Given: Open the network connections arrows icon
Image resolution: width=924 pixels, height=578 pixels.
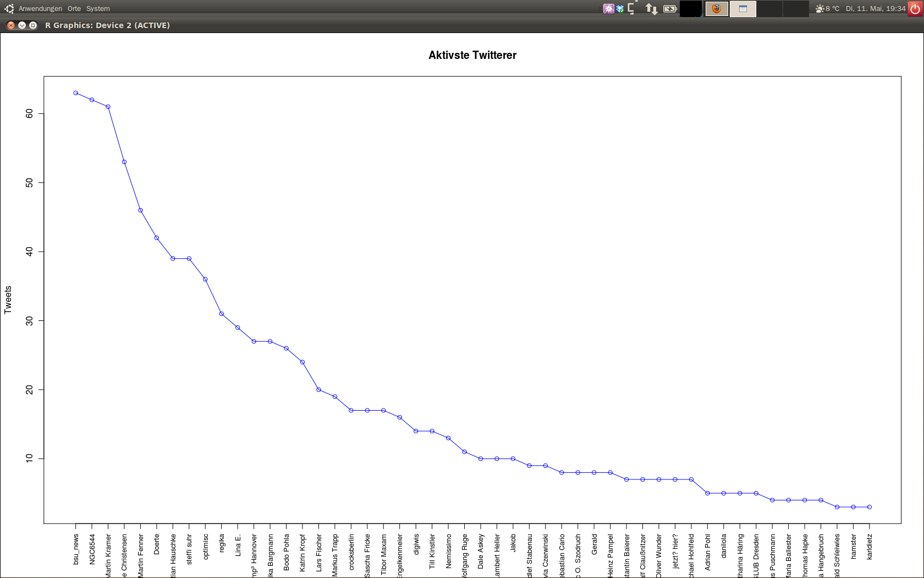Looking at the screenshot, I should click(x=651, y=9).
